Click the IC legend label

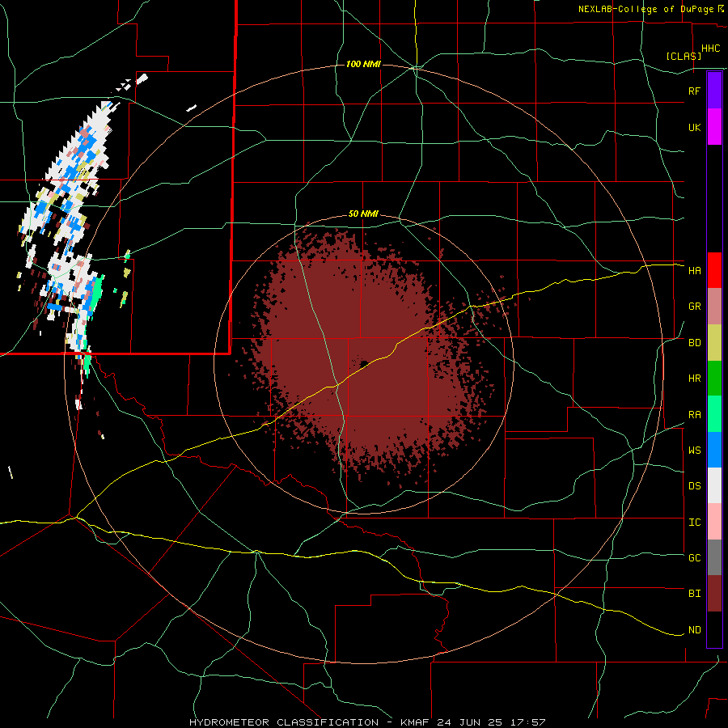[694, 523]
